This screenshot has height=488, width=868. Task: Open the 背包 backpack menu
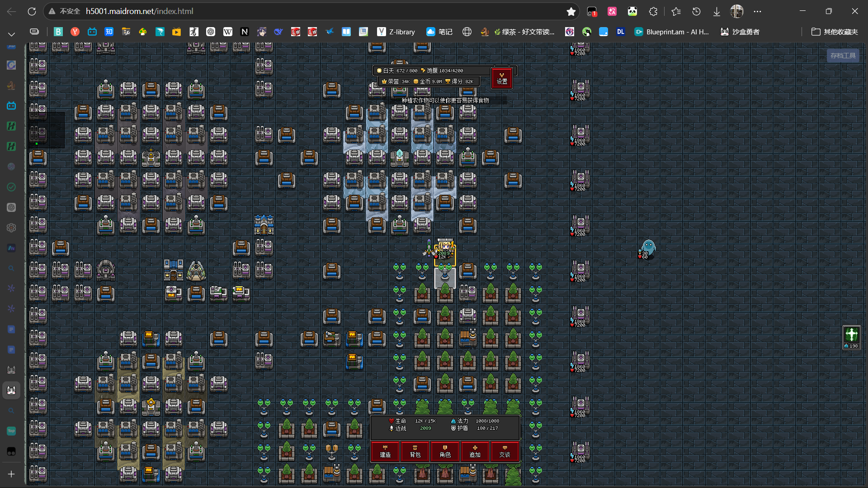click(x=415, y=451)
